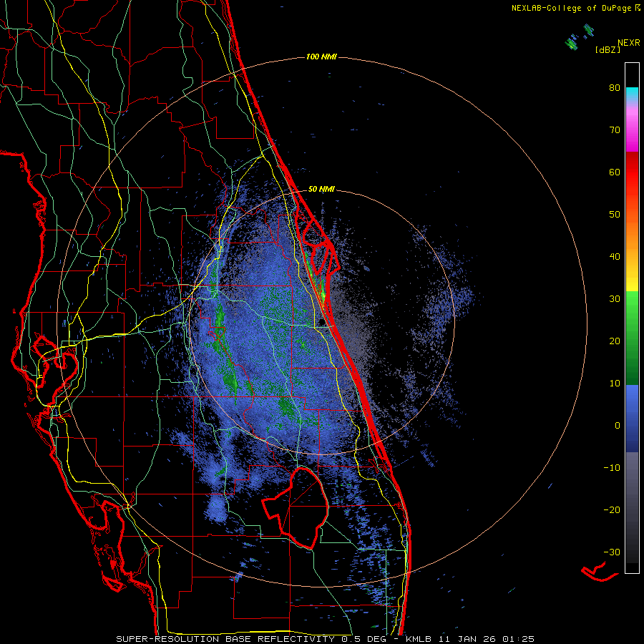Select the 70 value on the dBZ scale
The width and height of the screenshot is (644, 644).
[x=615, y=130]
